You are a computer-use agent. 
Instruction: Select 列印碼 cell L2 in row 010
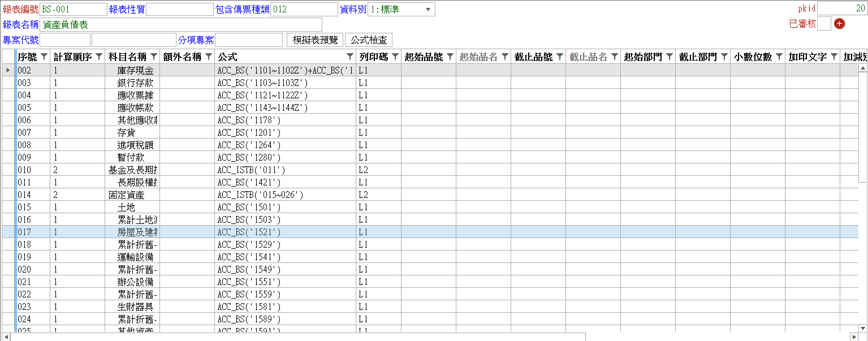click(378, 170)
